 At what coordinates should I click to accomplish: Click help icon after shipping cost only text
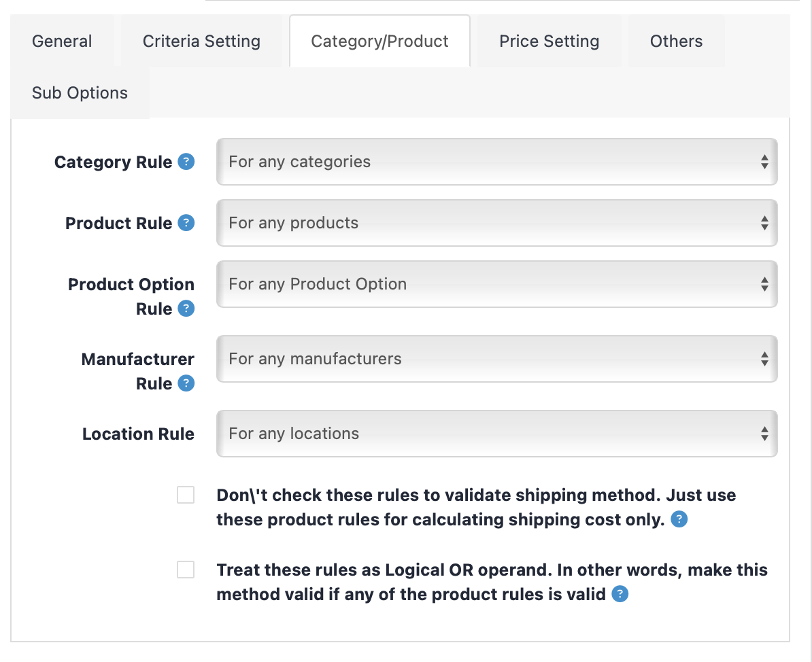(679, 520)
